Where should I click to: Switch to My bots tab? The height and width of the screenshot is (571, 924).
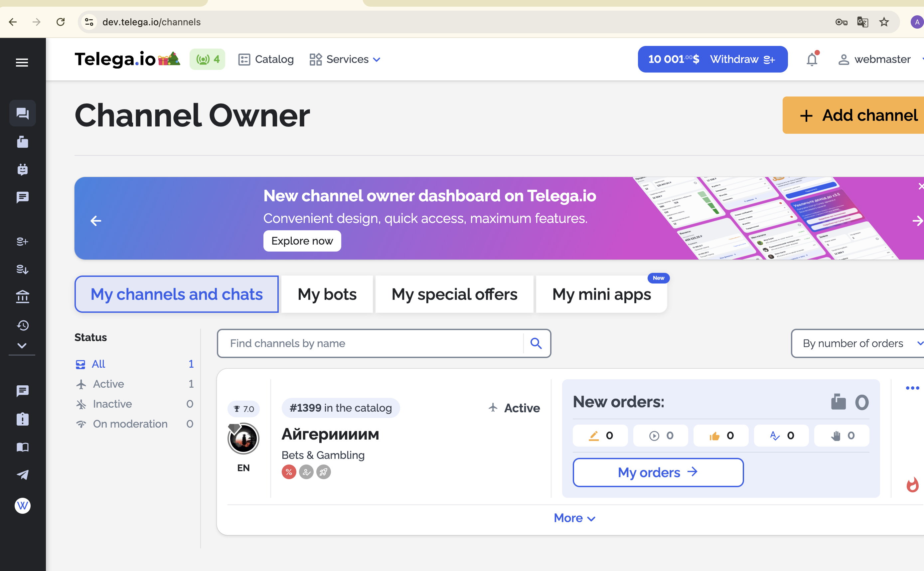click(x=327, y=294)
